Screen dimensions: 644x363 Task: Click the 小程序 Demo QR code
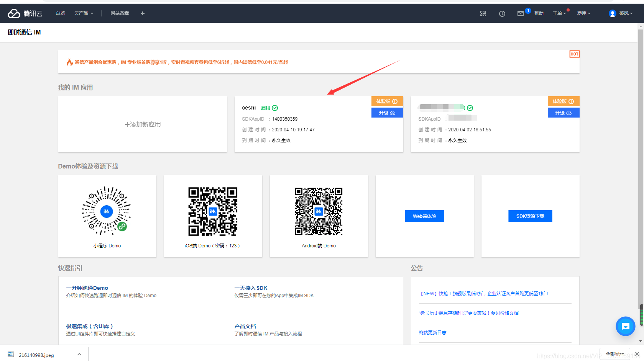coord(106,211)
